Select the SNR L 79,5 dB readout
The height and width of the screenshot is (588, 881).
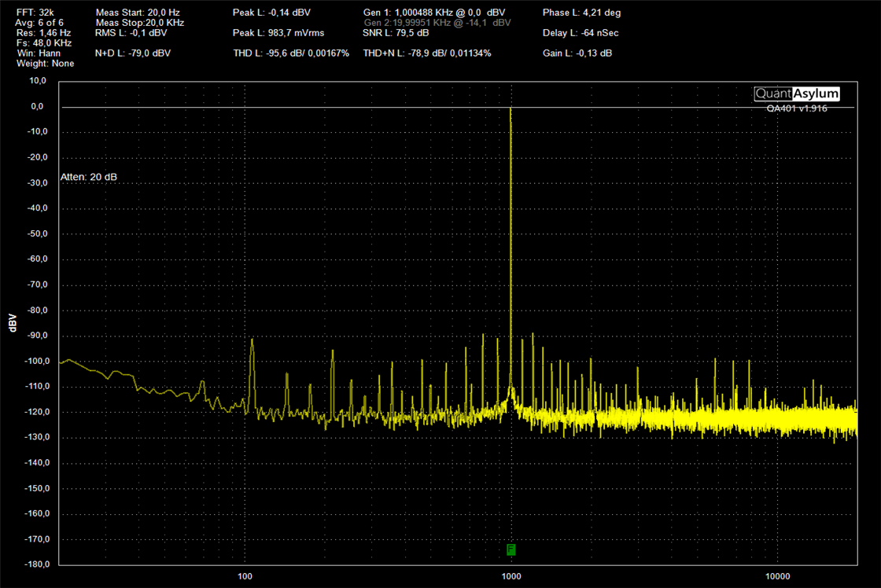point(396,33)
